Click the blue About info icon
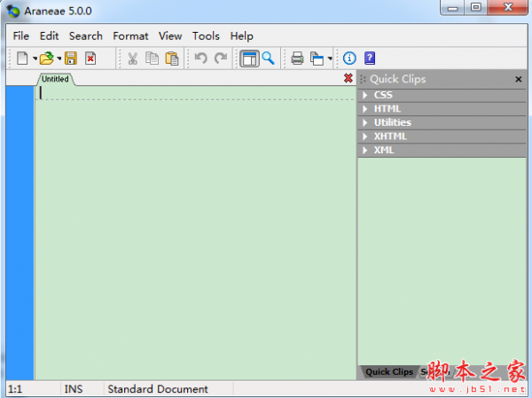 (x=349, y=59)
